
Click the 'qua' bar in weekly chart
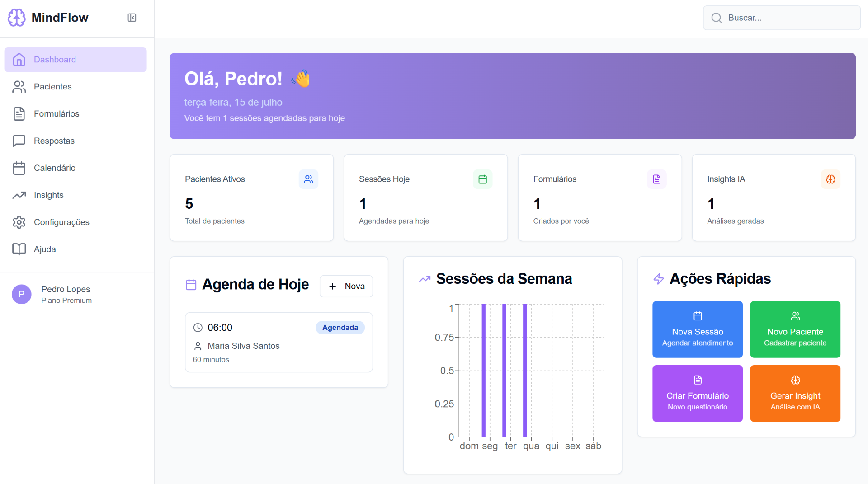(525, 371)
